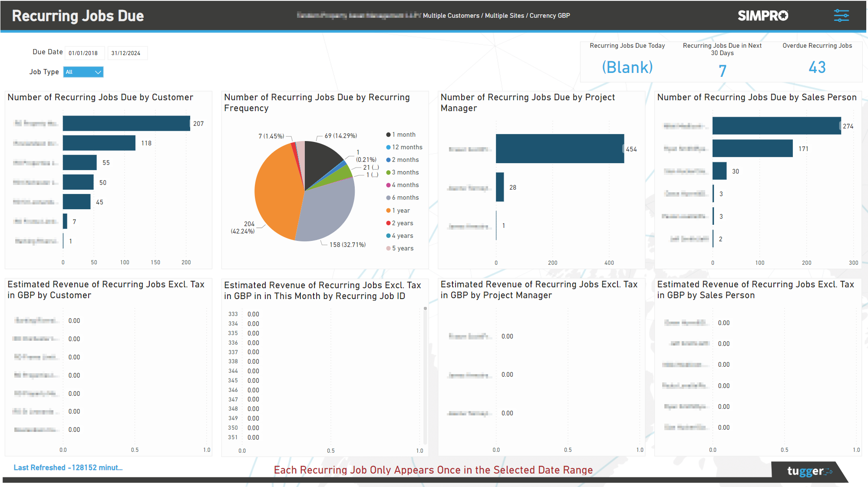Click the SIMPRO logo in the header
868x487 pixels.
point(762,15)
